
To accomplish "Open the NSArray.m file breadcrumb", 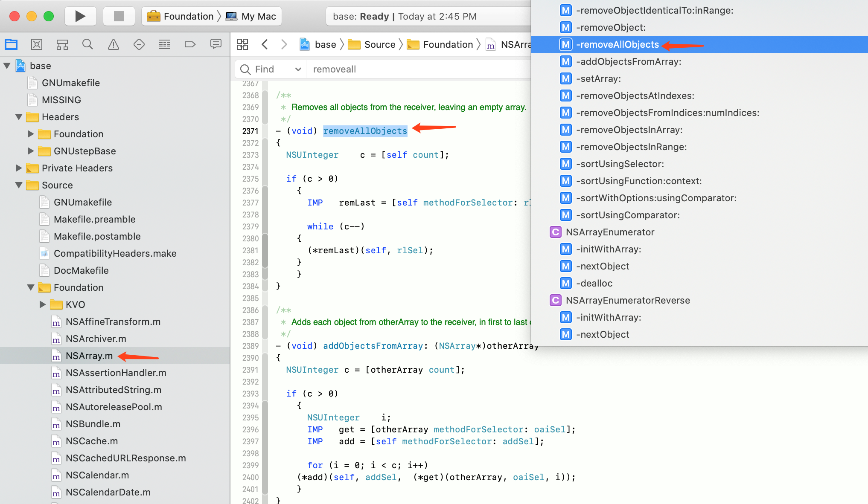I will click(x=508, y=44).
